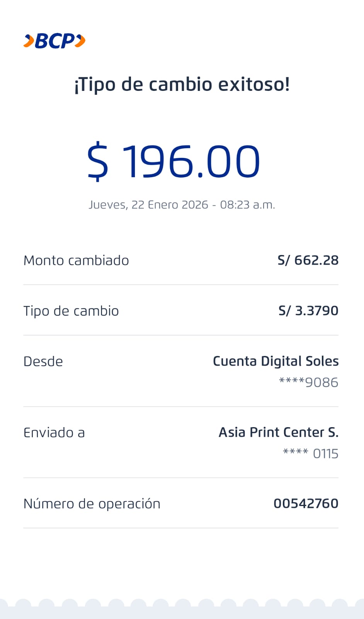Image resolution: width=364 pixels, height=619 pixels.
Task: Click the masked account number ****9086
Action: tap(308, 382)
